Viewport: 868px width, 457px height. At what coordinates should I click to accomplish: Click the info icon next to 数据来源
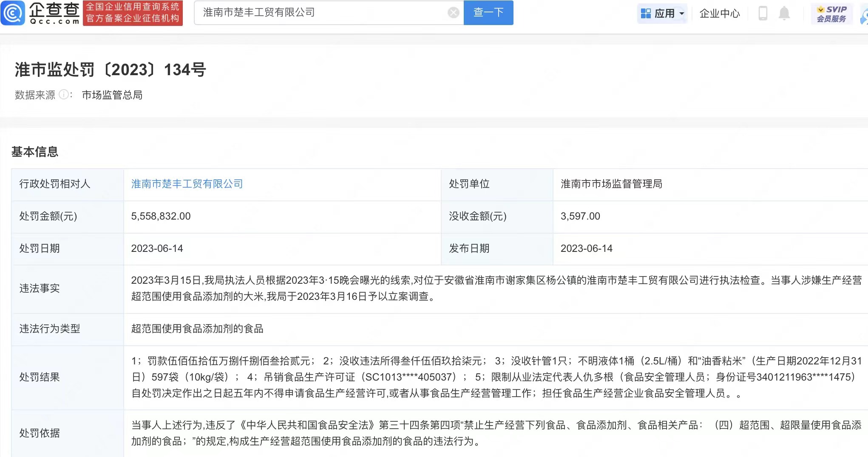(x=63, y=95)
